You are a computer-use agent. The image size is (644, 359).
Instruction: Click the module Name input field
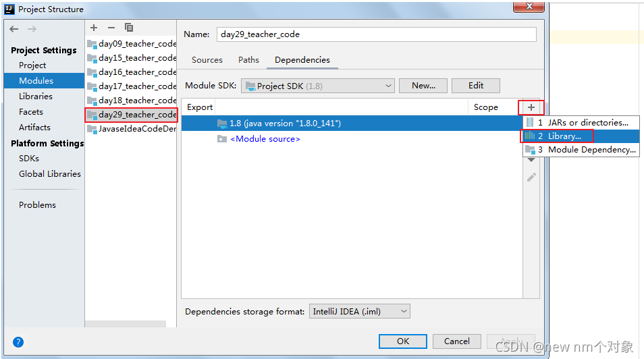[x=376, y=34]
